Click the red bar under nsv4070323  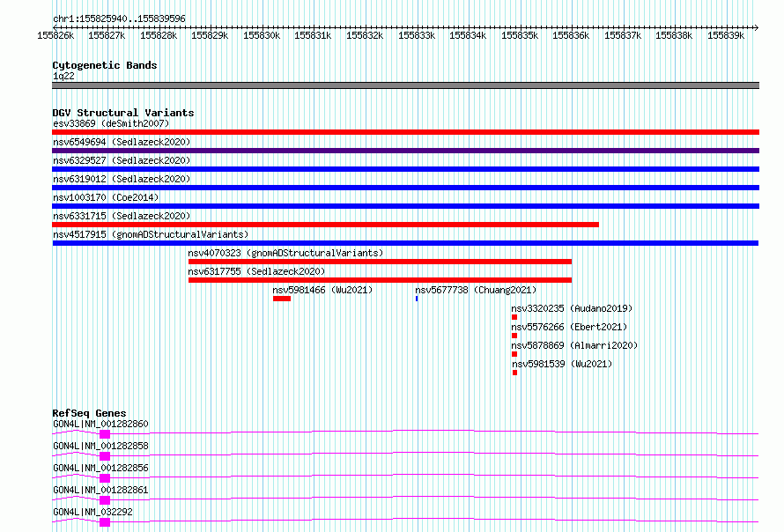[x=380, y=262]
